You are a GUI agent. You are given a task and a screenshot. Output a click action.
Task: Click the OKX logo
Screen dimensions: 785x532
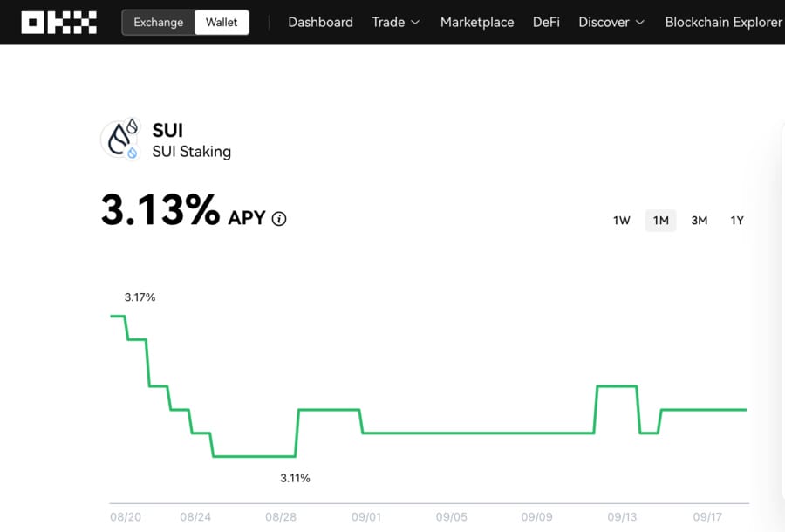coord(59,23)
